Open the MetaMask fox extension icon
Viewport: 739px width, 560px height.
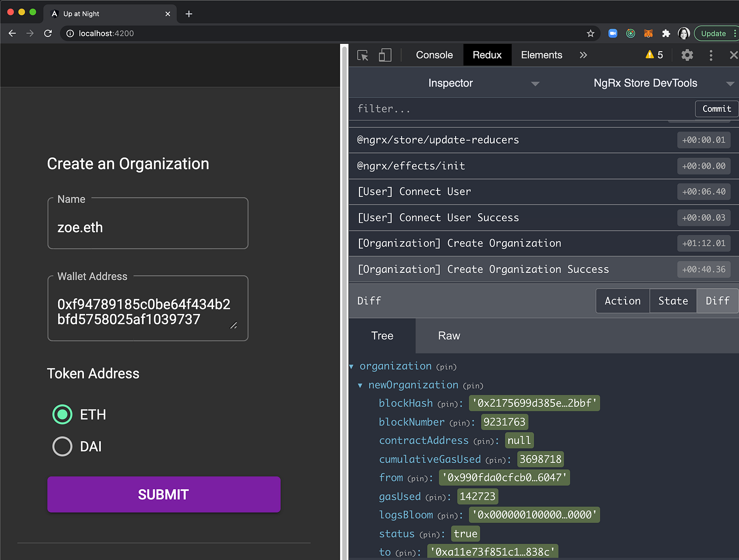(x=648, y=33)
